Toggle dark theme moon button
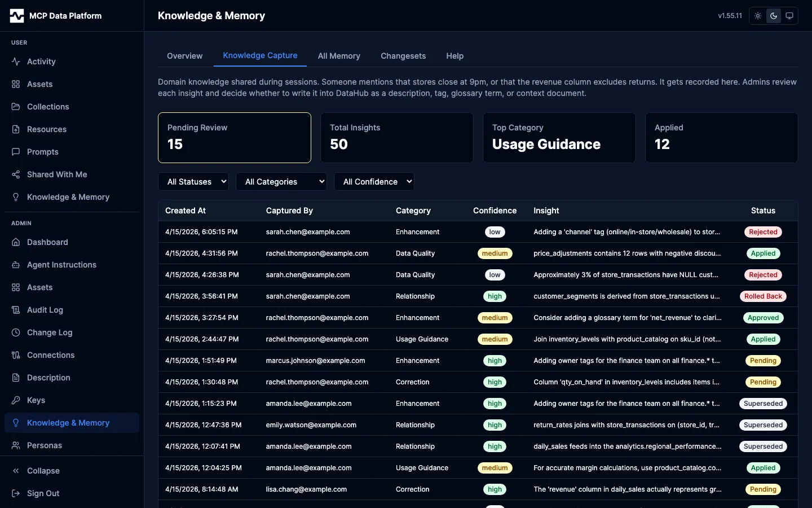The width and height of the screenshot is (812, 508). tap(774, 16)
